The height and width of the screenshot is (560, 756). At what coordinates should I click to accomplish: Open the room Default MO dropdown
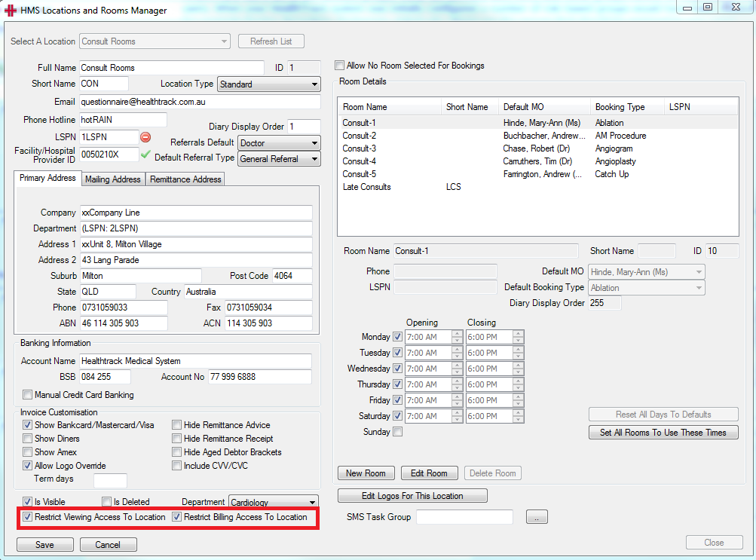646,272
